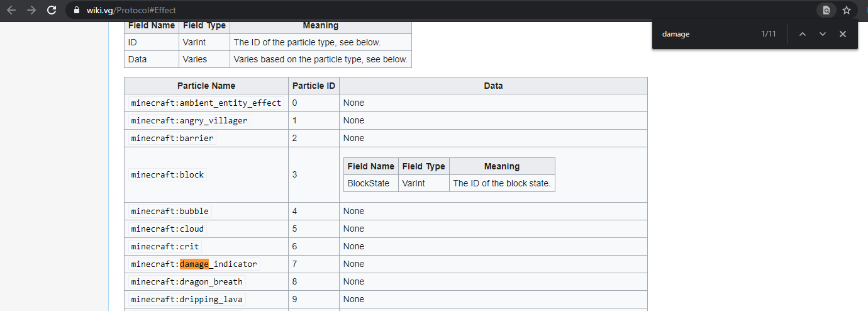This screenshot has height=311, width=868.
Task: Close the find bar
Action: tap(843, 34)
